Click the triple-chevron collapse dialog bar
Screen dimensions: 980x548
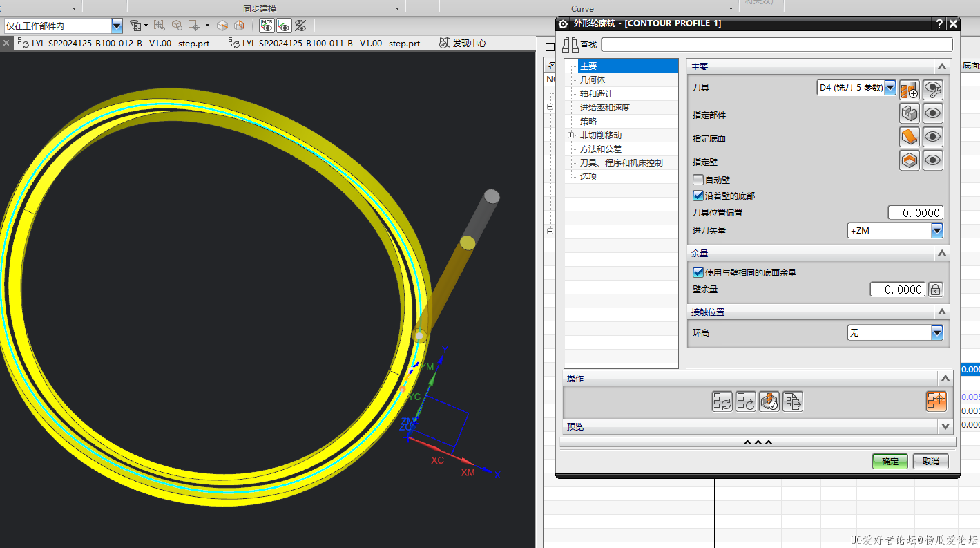758,442
